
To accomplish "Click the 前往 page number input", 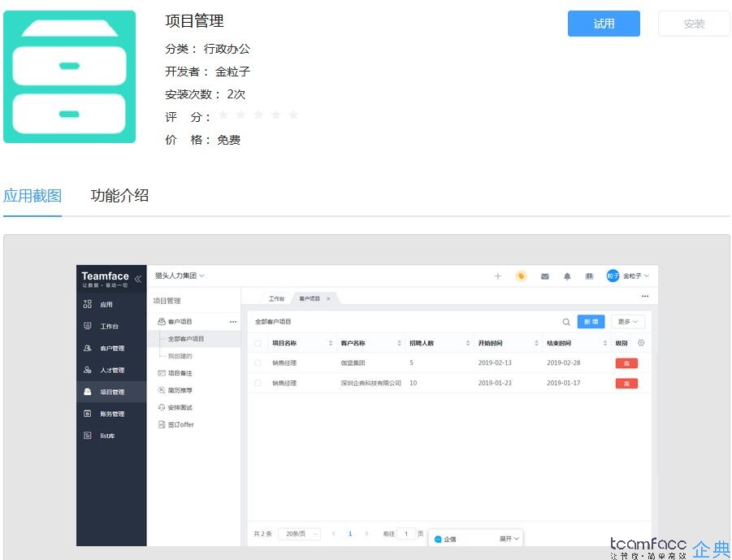I will pos(406,533).
